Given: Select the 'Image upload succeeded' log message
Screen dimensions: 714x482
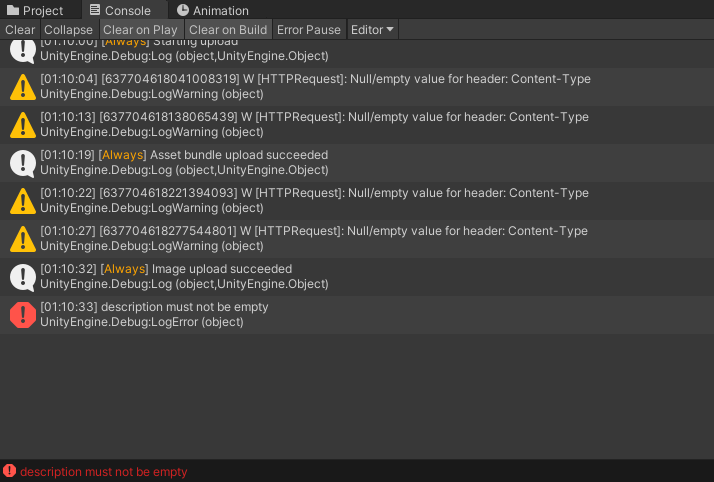Looking at the screenshot, I should pyautogui.click(x=220, y=269).
